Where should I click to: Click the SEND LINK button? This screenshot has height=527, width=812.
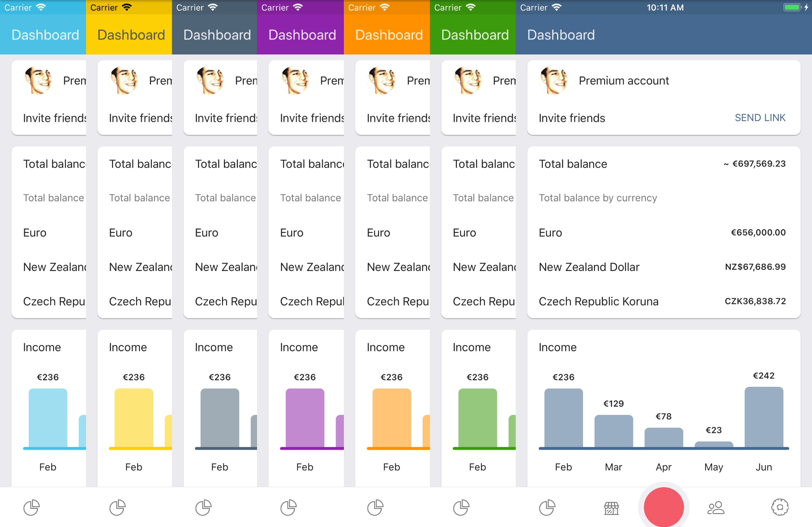click(x=760, y=118)
